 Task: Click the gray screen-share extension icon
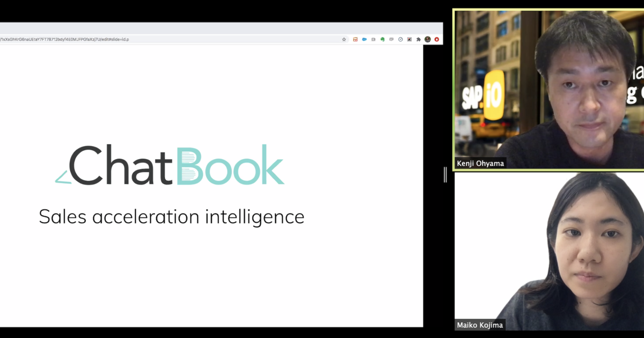tap(392, 39)
